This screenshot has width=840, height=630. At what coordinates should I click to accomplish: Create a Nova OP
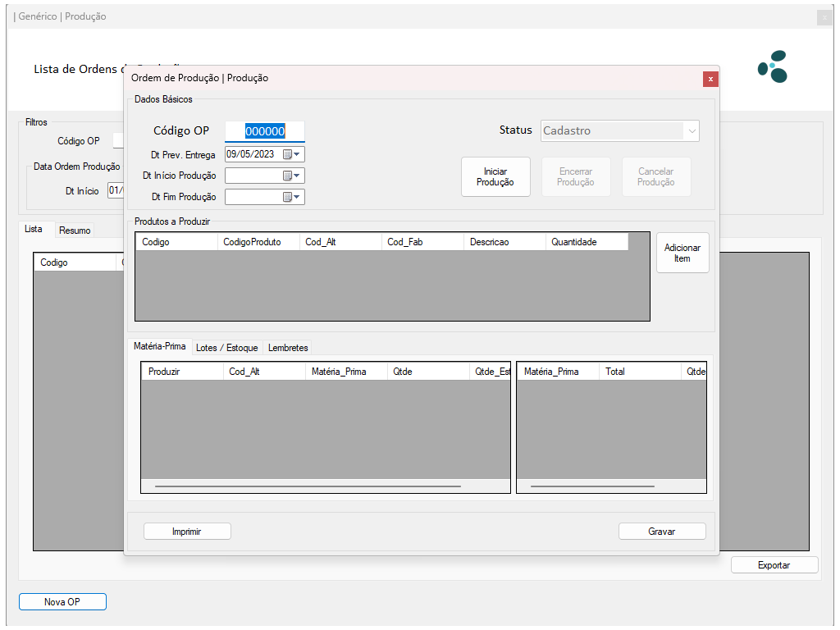tap(62, 602)
